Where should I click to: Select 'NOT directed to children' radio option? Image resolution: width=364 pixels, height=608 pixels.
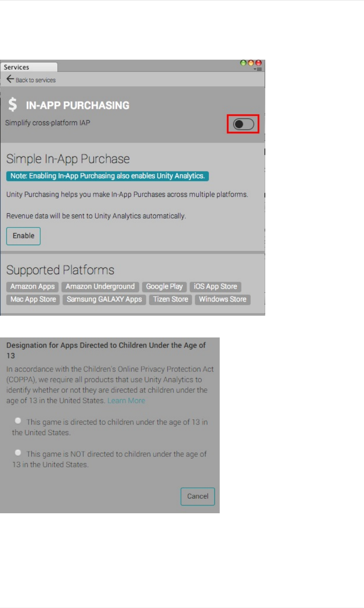pos(18,453)
